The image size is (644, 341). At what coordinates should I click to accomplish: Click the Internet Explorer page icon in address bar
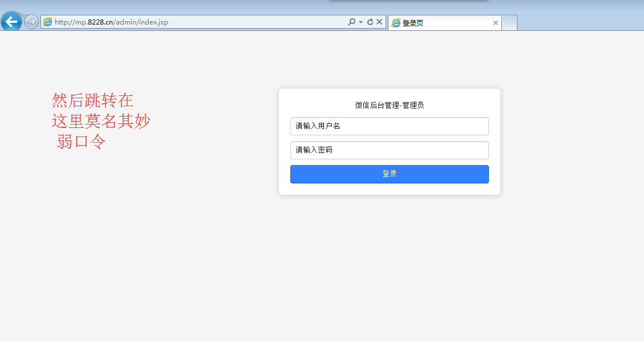pyautogui.click(x=48, y=22)
